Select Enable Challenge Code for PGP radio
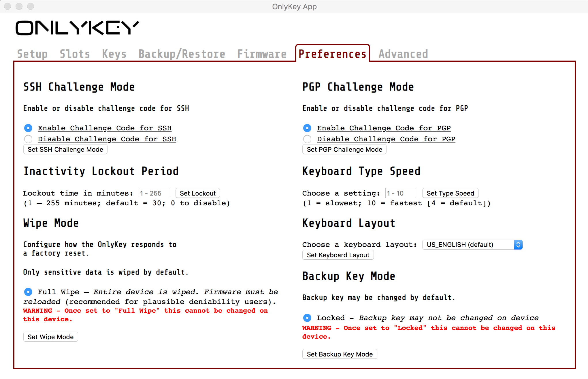The height and width of the screenshot is (379, 588). (x=307, y=128)
